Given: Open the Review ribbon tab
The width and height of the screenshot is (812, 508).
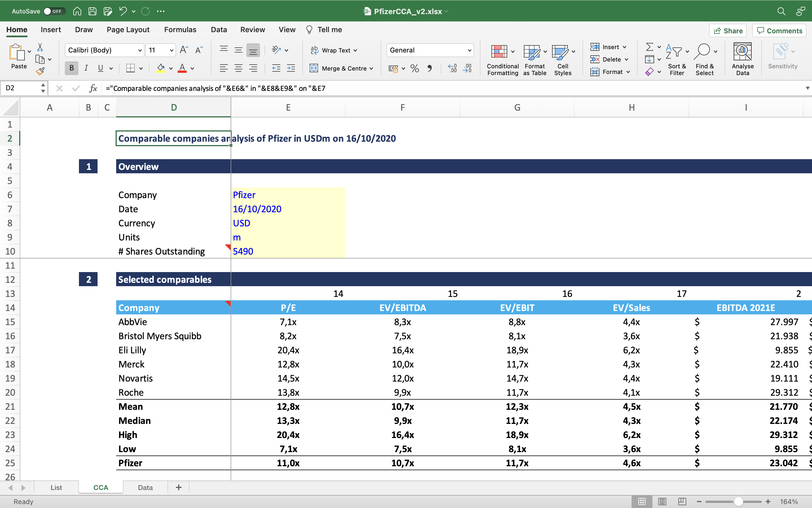Looking at the screenshot, I should (252, 30).
